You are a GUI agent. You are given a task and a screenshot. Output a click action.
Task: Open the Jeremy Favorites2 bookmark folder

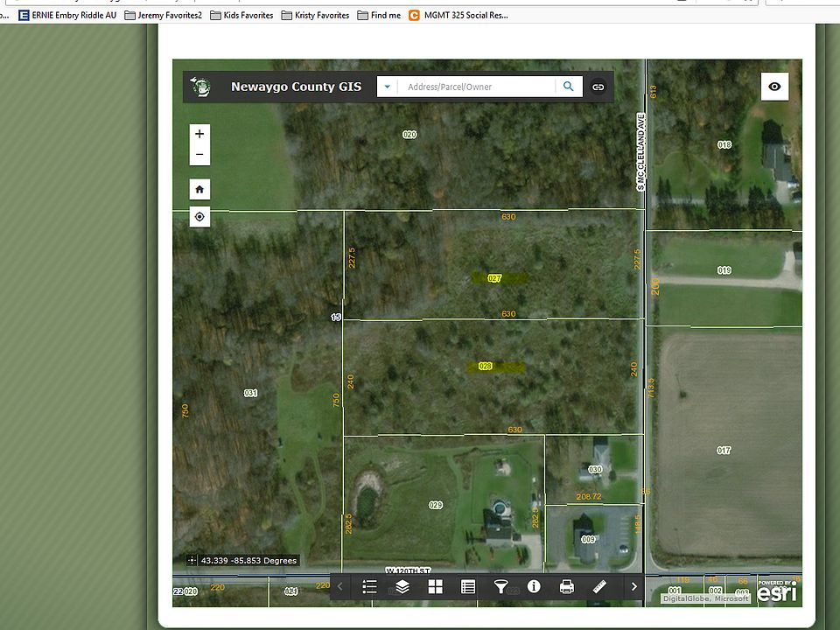pyautogui.click(x=164, y=15)
